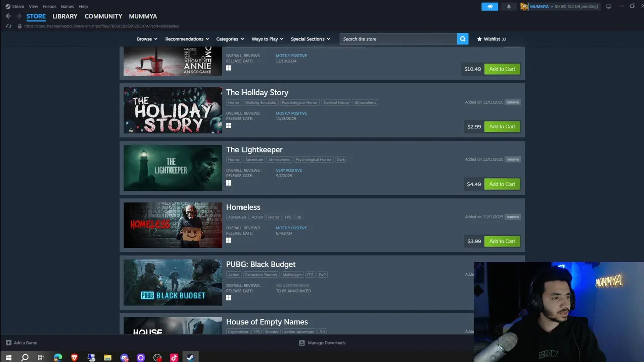The image size is (644, 362).
Task: Click Windows platform icon under PUBG: Black Budget
Action: [x=229, y=298]
